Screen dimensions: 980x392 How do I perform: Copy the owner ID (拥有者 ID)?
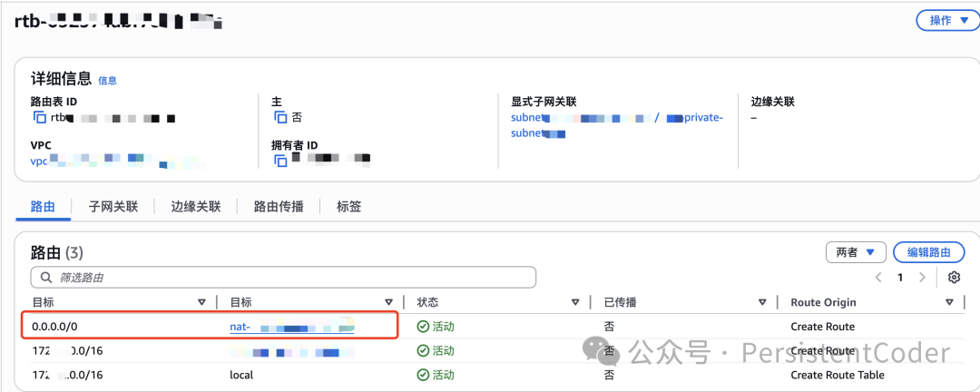(x=280, y=160)
